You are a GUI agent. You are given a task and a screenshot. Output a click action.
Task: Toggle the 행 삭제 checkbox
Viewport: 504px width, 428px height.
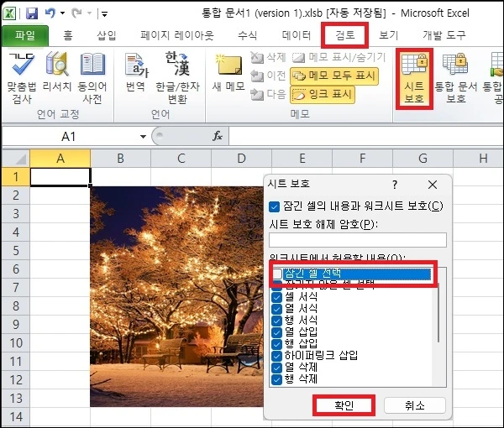[276, 379]
